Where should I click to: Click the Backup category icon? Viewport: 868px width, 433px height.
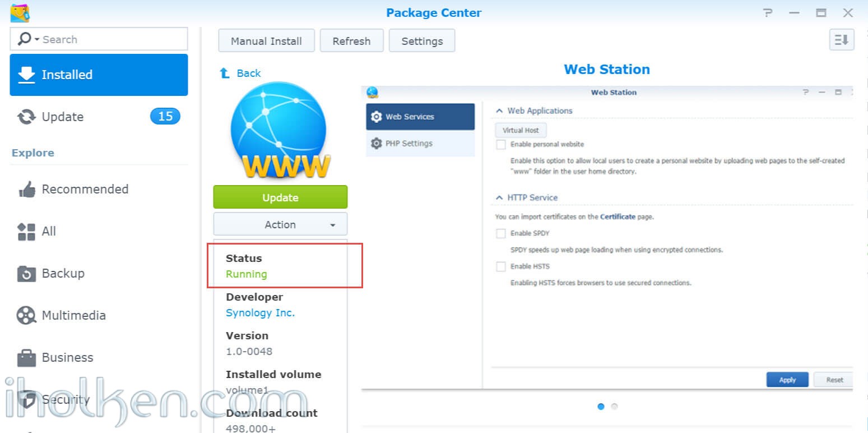pyautogui.click(x=26, y=274)
